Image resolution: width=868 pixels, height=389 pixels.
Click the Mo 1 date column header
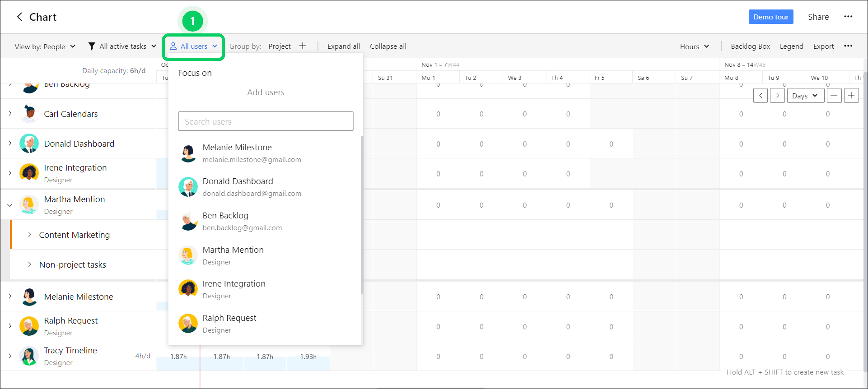pyautogui.click(x=428, y=78)
